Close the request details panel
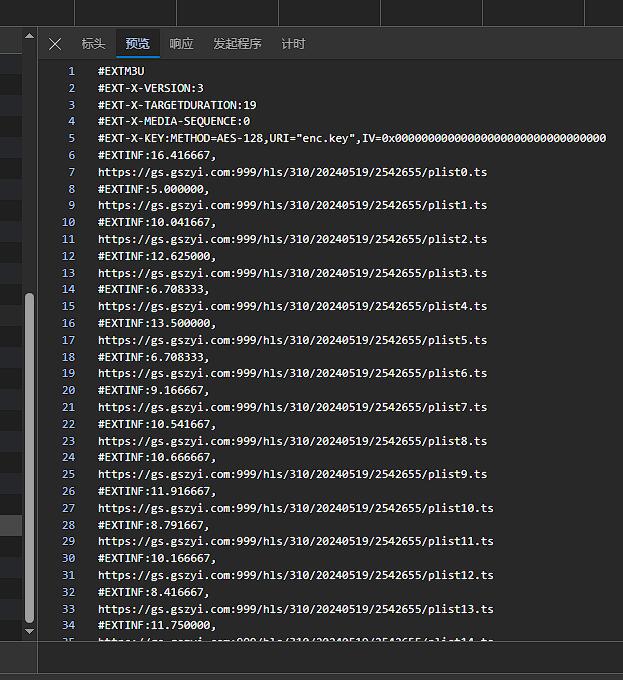The image size is (623, 680). click(x=55, y=44)
